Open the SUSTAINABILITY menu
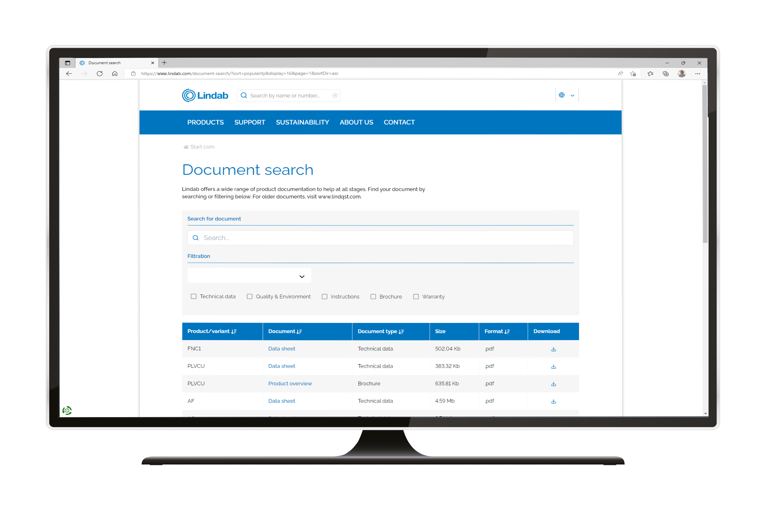This screenshot has width=760, height=532. coord(302,123)
